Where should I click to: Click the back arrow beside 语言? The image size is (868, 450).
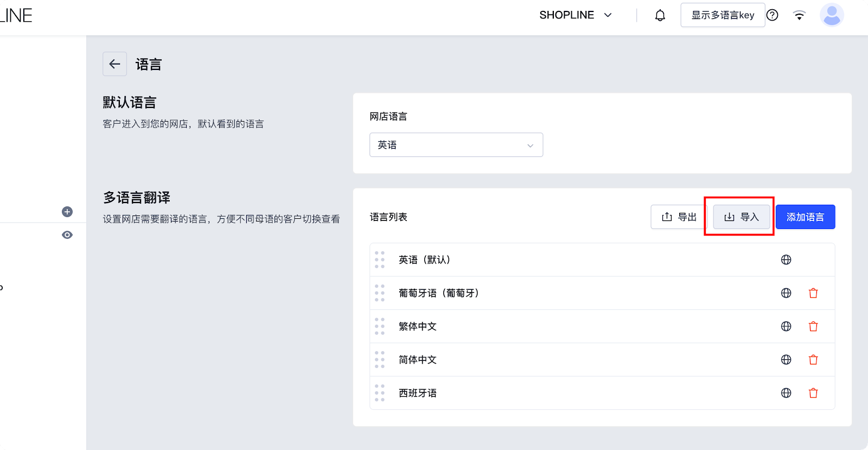tap(114, 64)
